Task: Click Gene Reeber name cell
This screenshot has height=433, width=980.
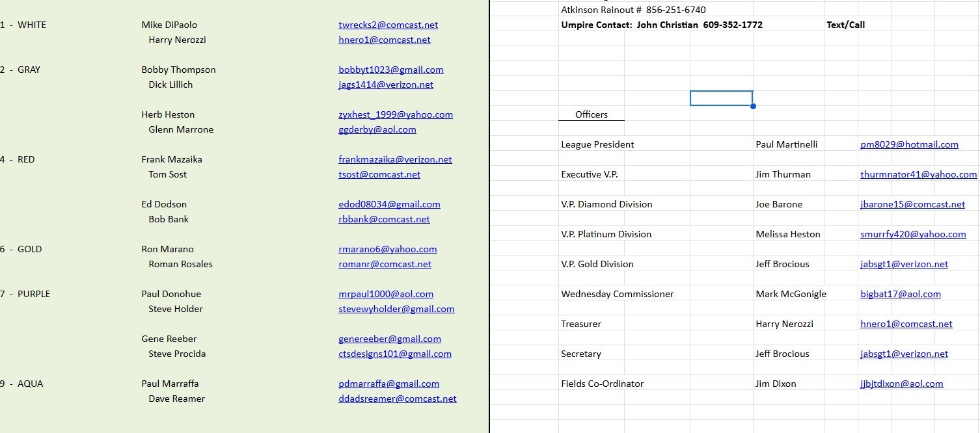Action: coord(169,339)
